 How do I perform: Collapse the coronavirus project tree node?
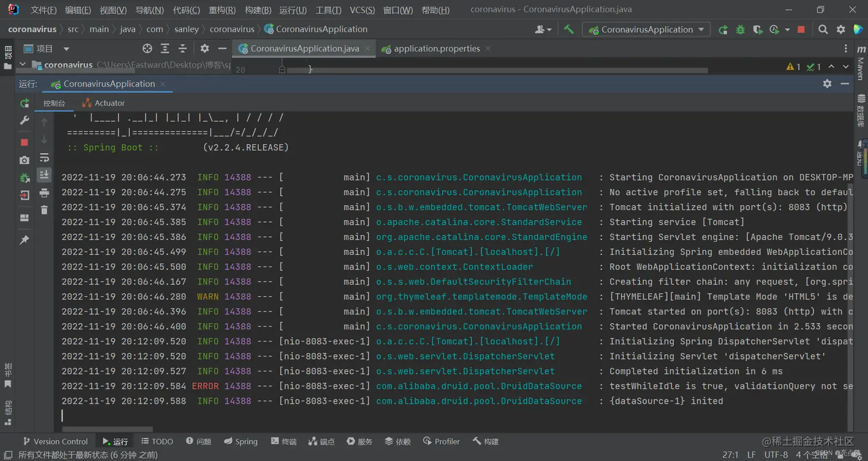(22, 65)
